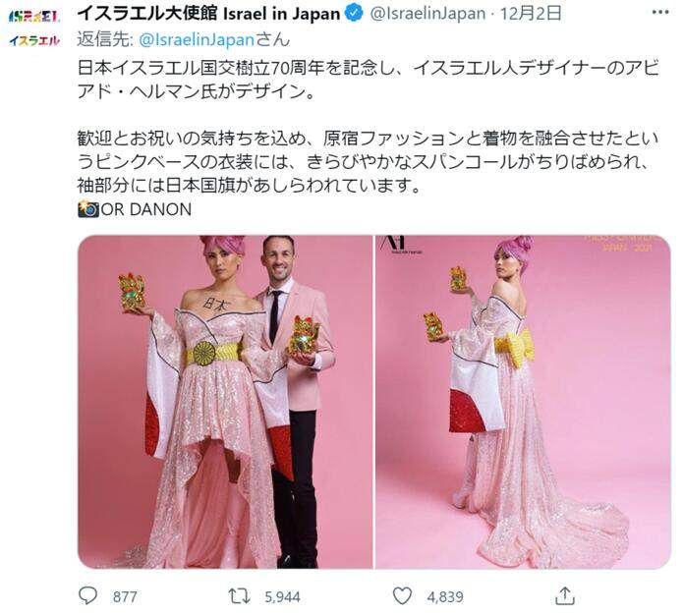Retweet this post using the arrows icon
Viewport: 683px width, 616px height.
tap(240, 596)
